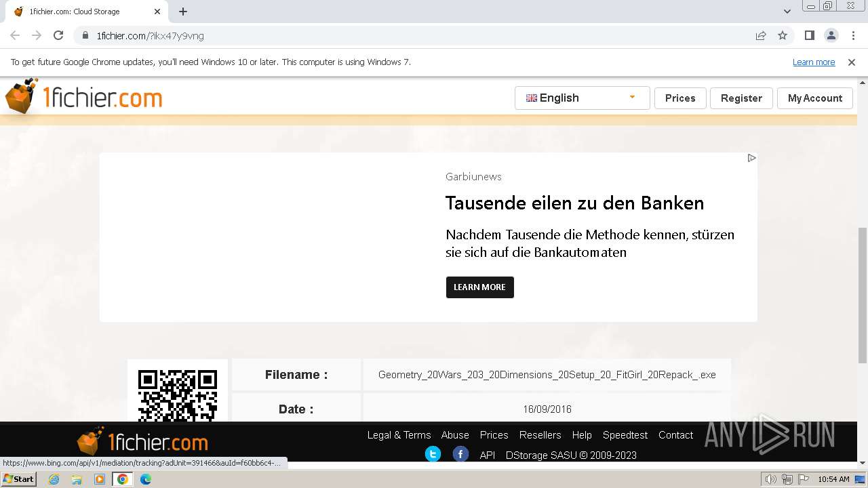Click the Filename : label cell
This screenshot has height=488, width=868.
coord(296,375)
